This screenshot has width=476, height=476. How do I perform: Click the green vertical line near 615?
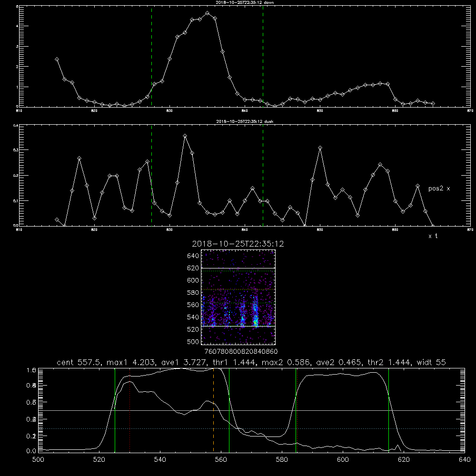pyautogui.click(x=388, y=410)
